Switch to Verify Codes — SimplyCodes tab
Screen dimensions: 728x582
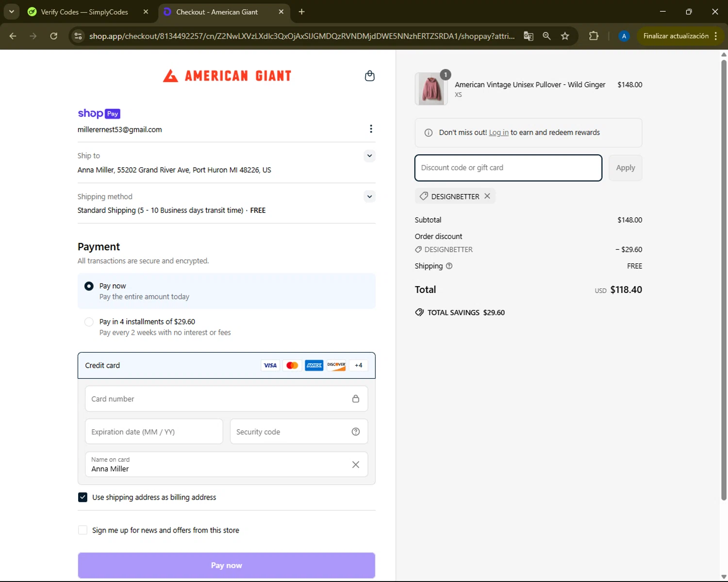pos(84,12)
